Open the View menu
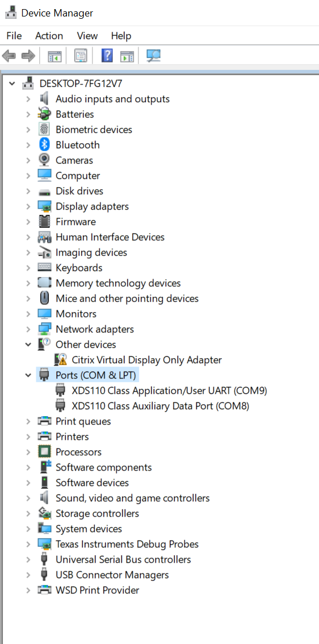Viewport: 319px width, 644px height. pos(87,36)
